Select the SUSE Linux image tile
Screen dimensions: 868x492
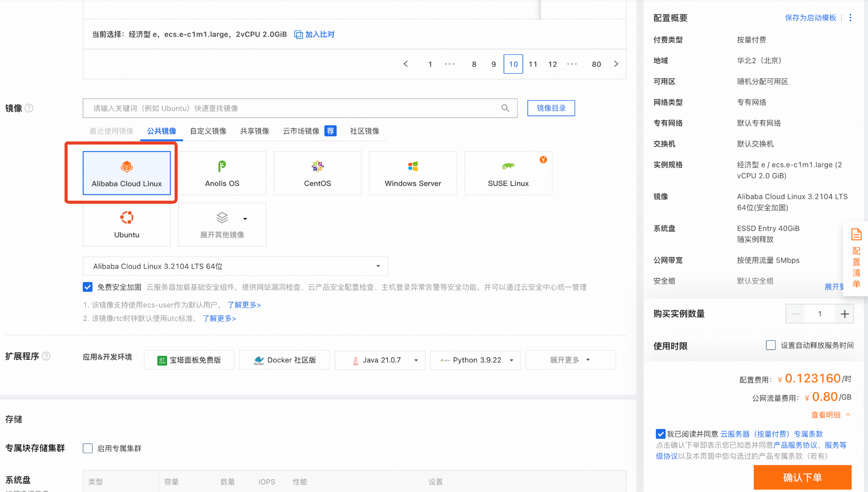click(x=508, y=173)
